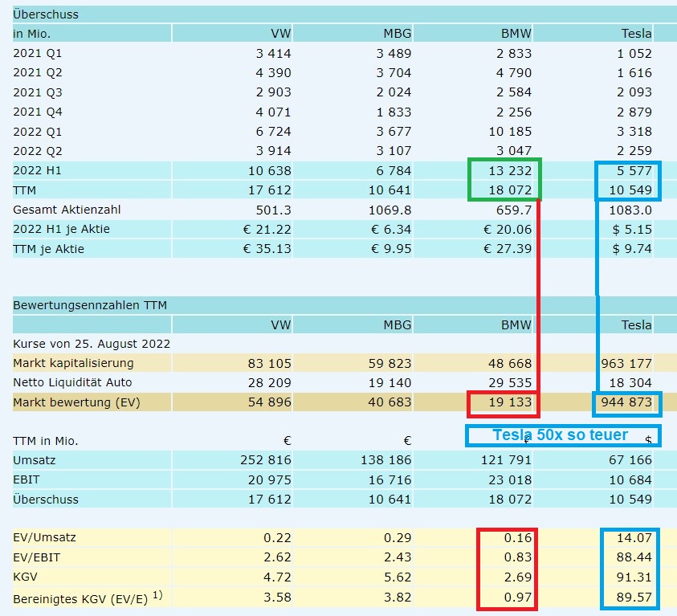The width and height of the screenshot is (677, 616).
Task: Click the Markt bewertung (EV) row label
Action: (x=76, y=402)
